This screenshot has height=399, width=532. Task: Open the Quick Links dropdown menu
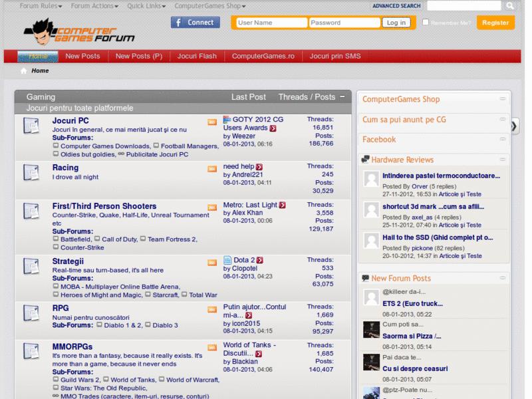coord(146,6)
